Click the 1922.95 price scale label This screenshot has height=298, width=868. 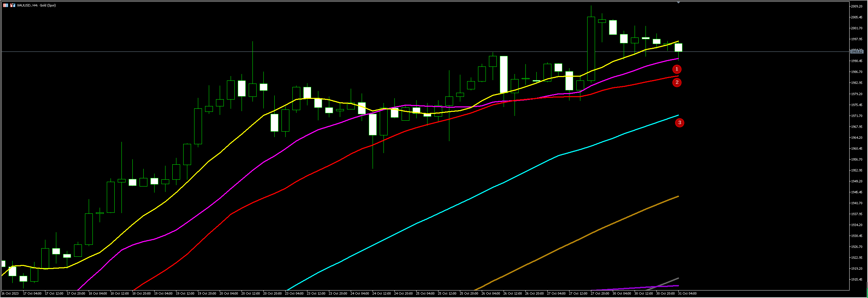tap(857, 258)
